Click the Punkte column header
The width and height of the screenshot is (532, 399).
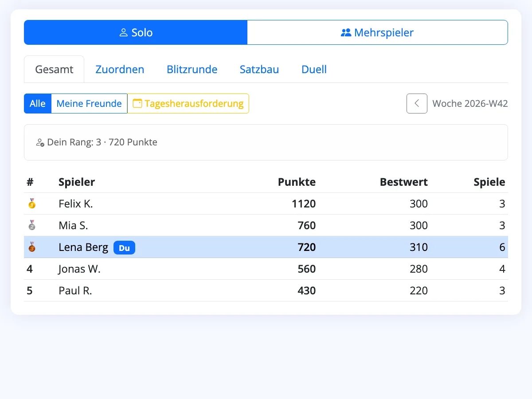(297, 182)
